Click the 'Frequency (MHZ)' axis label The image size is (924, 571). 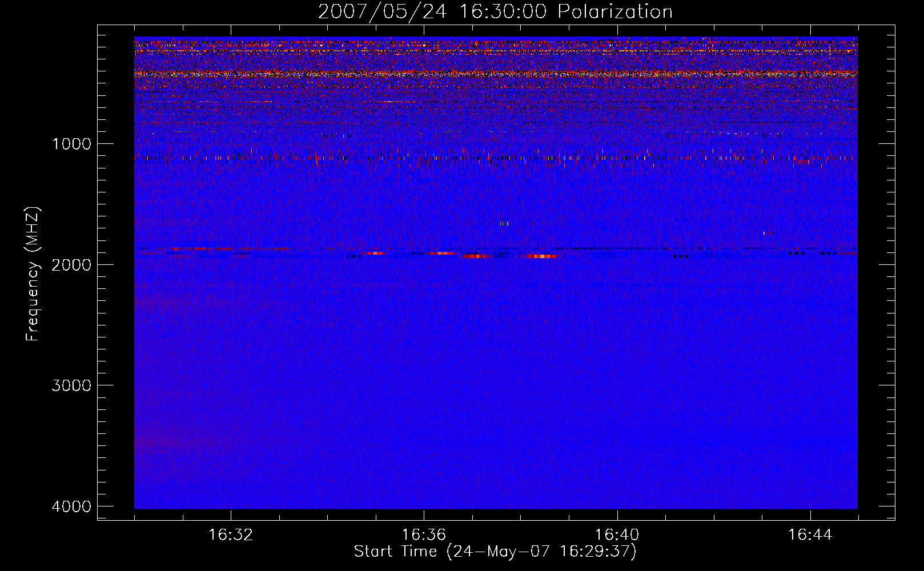tap(33, 274)
